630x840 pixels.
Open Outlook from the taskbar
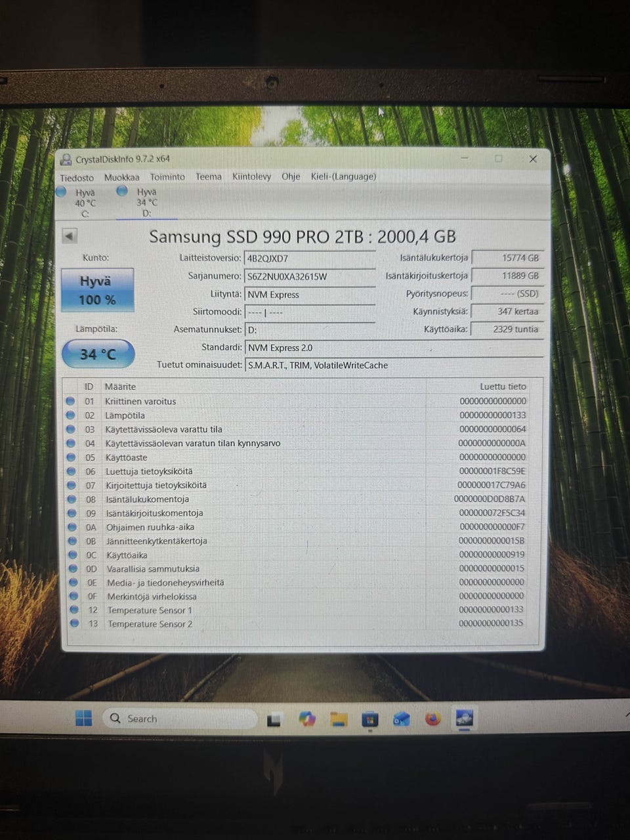click(x=401, y=719)
